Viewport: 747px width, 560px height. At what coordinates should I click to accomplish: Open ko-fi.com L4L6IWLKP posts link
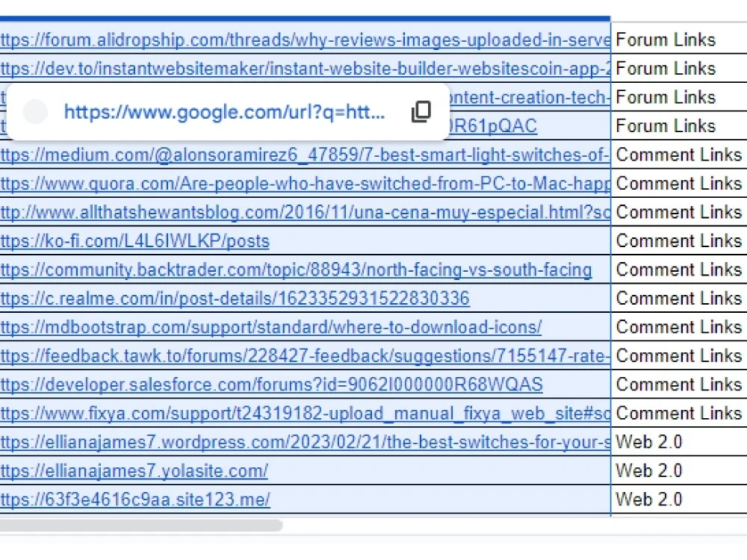click(x=134, y=241)
